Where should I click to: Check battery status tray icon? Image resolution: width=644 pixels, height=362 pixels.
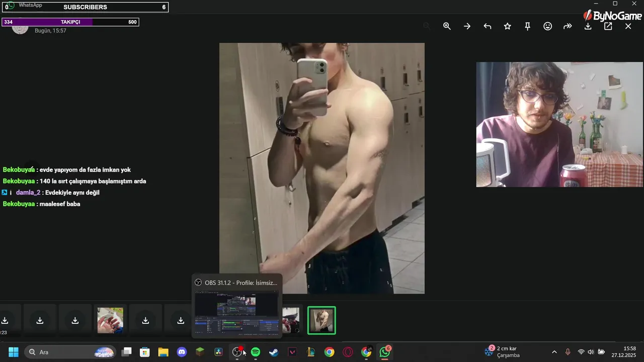(601, 352)
